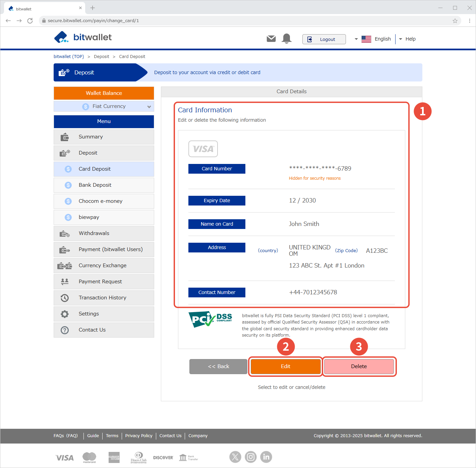The height and width of the screenshot is (468, 476).
Task: Open the English language dropdown
Action: pyautogui.click(x=373, y=39)
